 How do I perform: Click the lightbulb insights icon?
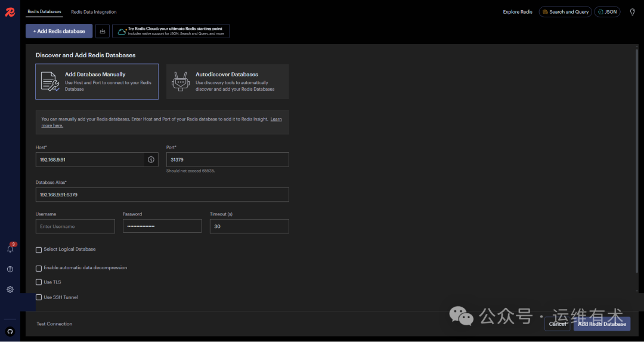click(x=633, y=12)
